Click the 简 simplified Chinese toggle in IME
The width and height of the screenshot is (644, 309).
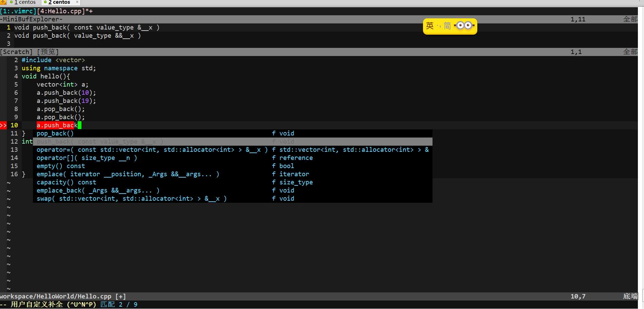(447, 26)
